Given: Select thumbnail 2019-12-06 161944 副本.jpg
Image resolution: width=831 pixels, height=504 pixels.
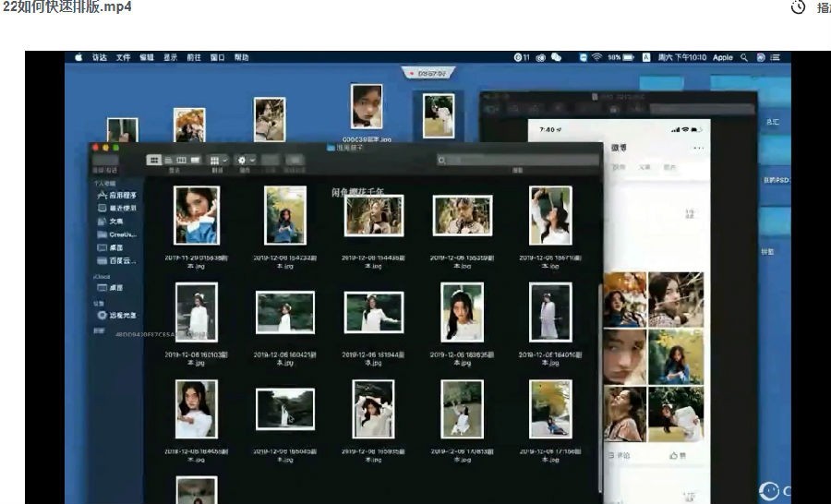Looking at the screenshot, I should pos(374,312).
